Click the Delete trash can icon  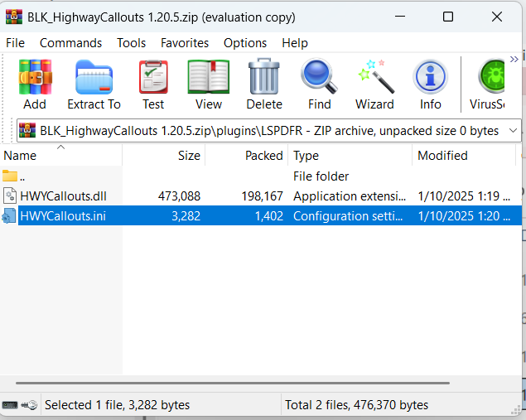[x=264, y=76]
